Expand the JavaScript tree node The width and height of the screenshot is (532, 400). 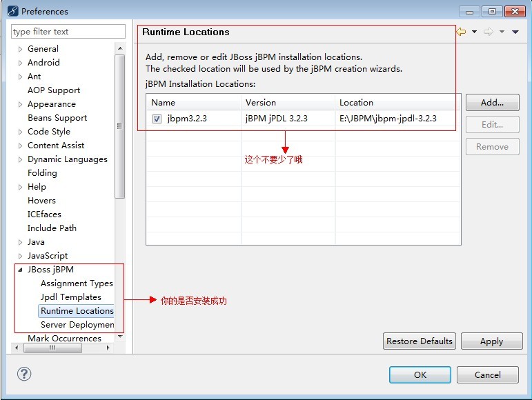[x=21, y=256]
